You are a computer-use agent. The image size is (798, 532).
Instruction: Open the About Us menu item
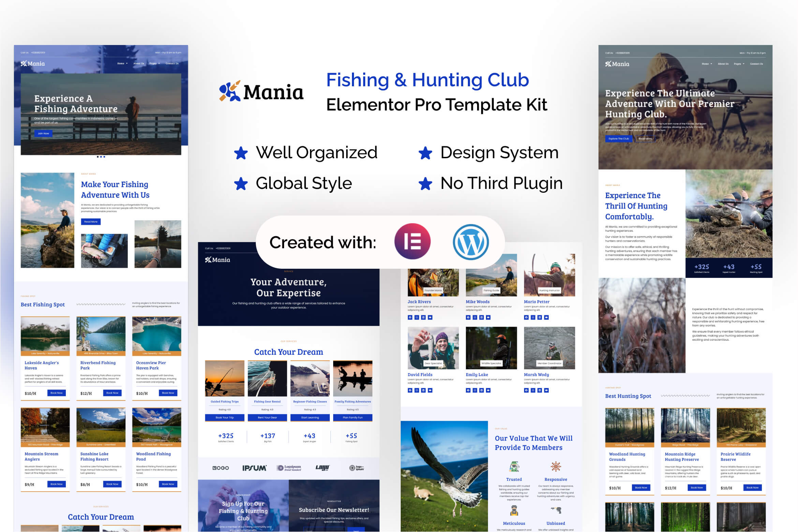(x=138, y=63)
